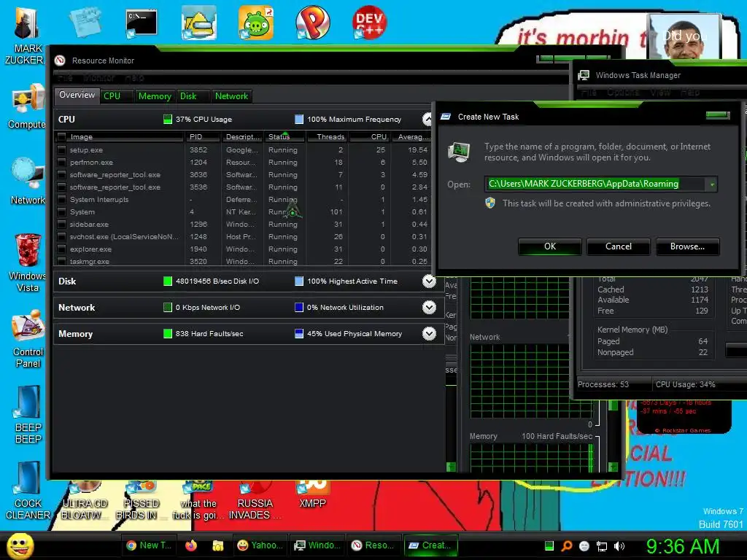Check the perfmon.exe process checkbox
The width and height of the screenshot is (747, 560).
pyautogui.click(x=61, y=162)
